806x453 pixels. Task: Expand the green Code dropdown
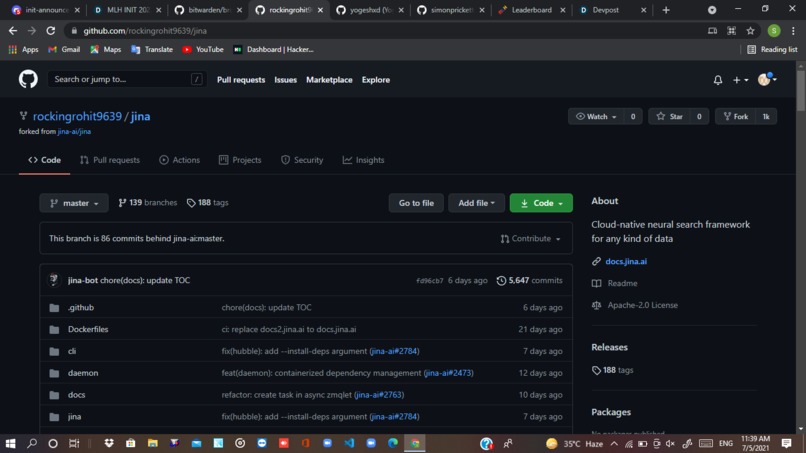tap(541, 203)
